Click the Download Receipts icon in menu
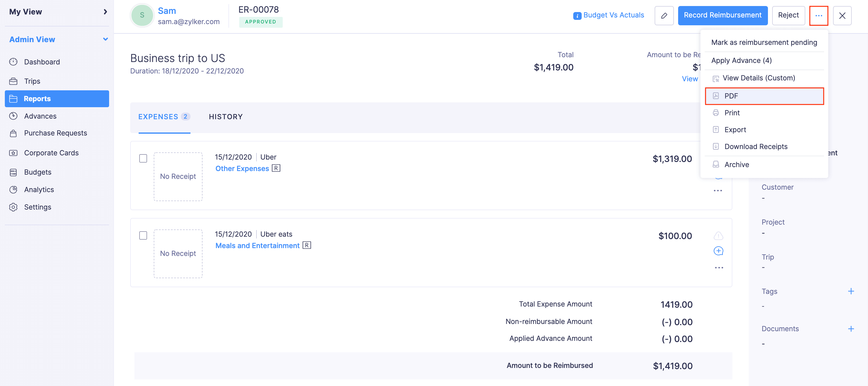The height and width of the screenshot is (386, 868). pos(716,146)
